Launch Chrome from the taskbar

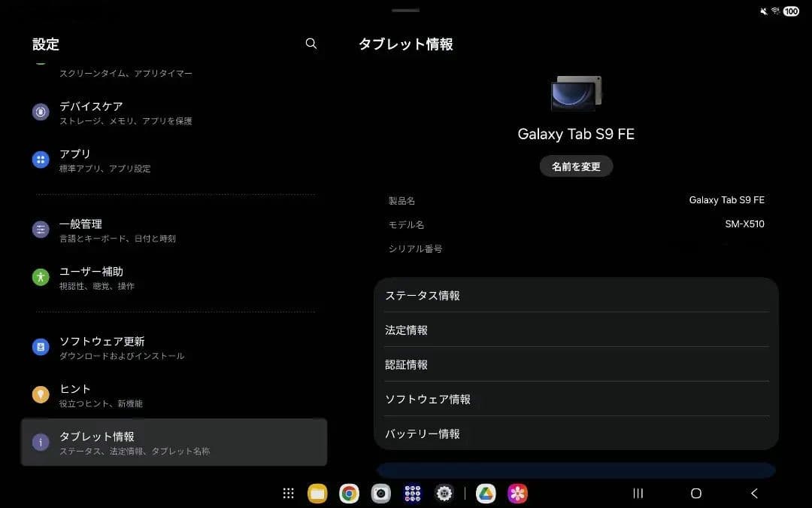[349, 493]
